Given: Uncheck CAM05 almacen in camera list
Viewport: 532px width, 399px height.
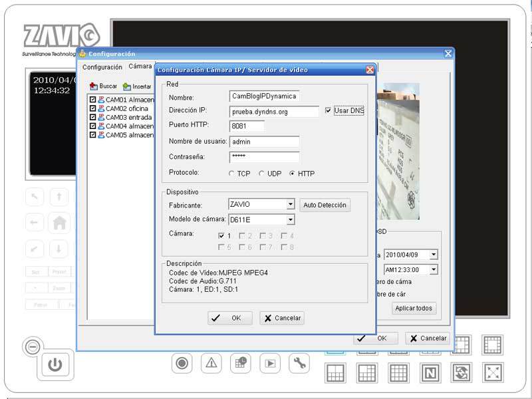Looking at the screenshot, I should [x=92, y=135].
